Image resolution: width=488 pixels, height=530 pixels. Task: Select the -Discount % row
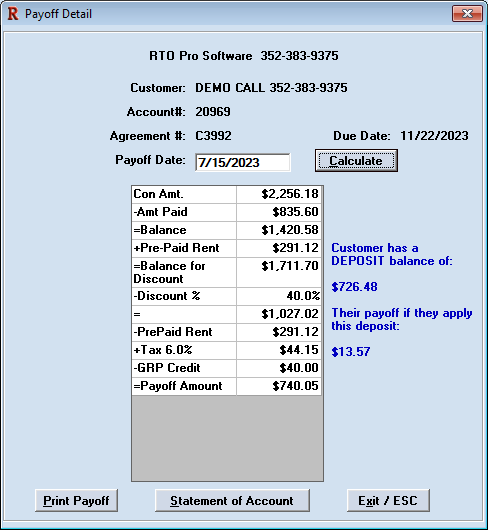226,296
